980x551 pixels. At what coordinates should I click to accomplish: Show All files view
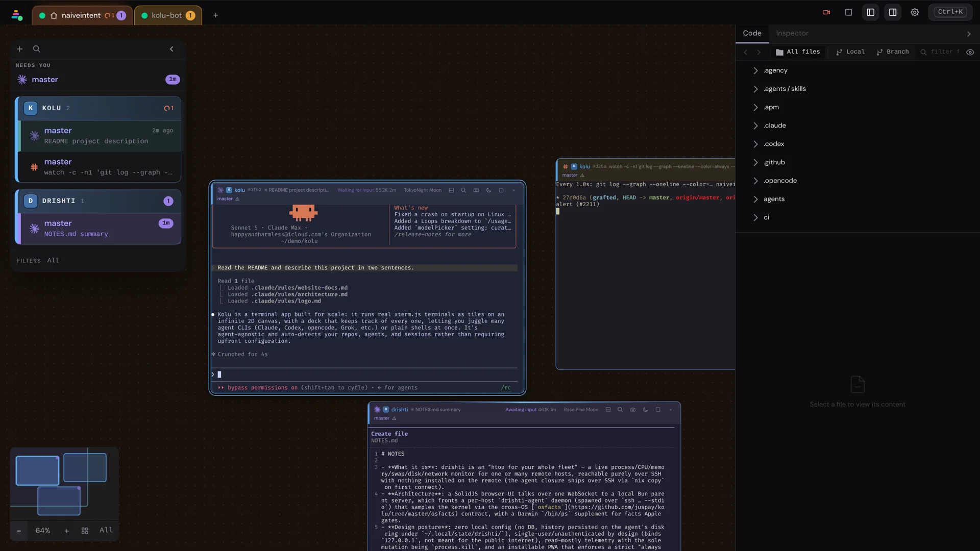tap(798, 52)
